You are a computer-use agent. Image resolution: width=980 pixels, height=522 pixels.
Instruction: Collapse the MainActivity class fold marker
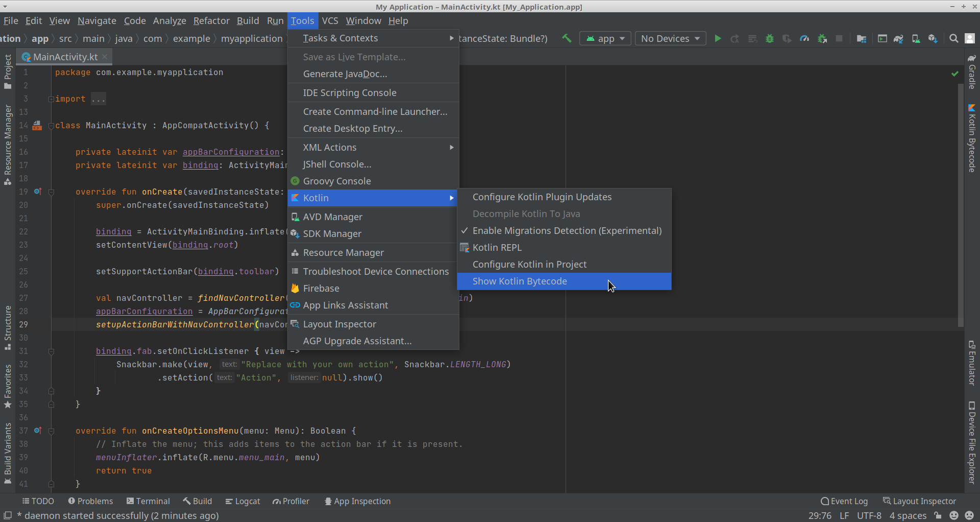point(51,126)
